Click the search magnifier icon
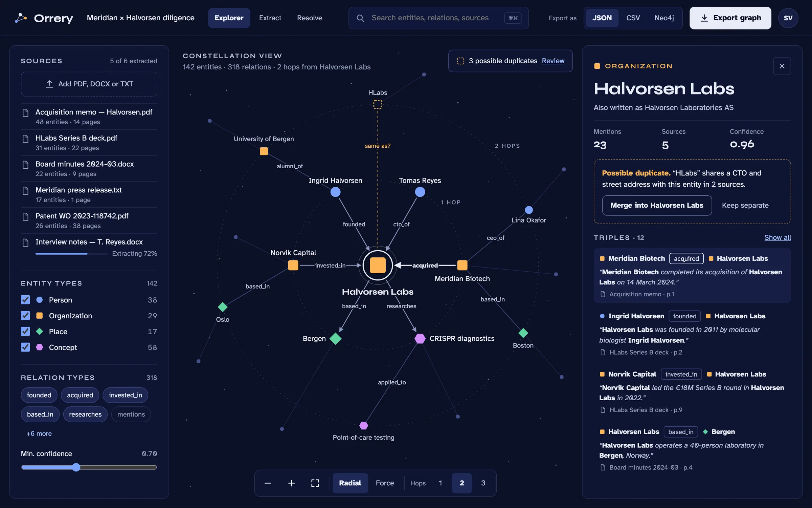 click(x=360, y=18)
